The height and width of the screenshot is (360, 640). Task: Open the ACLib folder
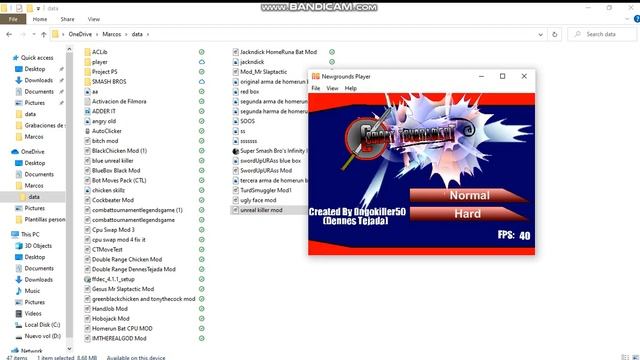tap(99, 52)
